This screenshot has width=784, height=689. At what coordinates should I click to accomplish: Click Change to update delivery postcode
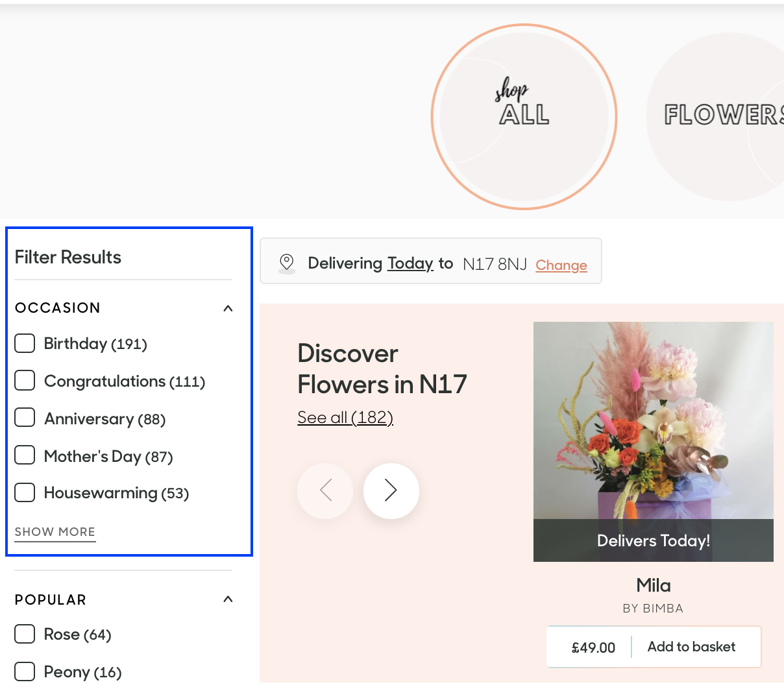[x=561, y=265]
